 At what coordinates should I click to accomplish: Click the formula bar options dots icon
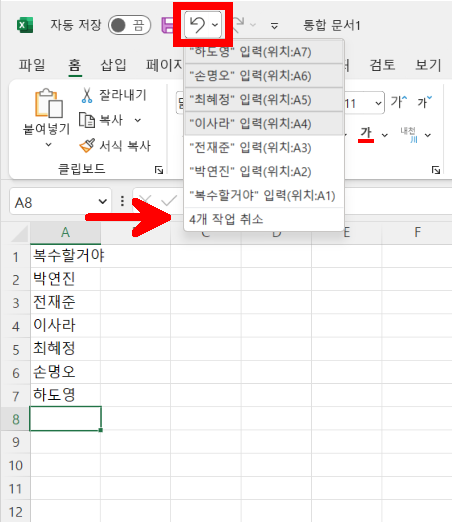coord(122,201)
